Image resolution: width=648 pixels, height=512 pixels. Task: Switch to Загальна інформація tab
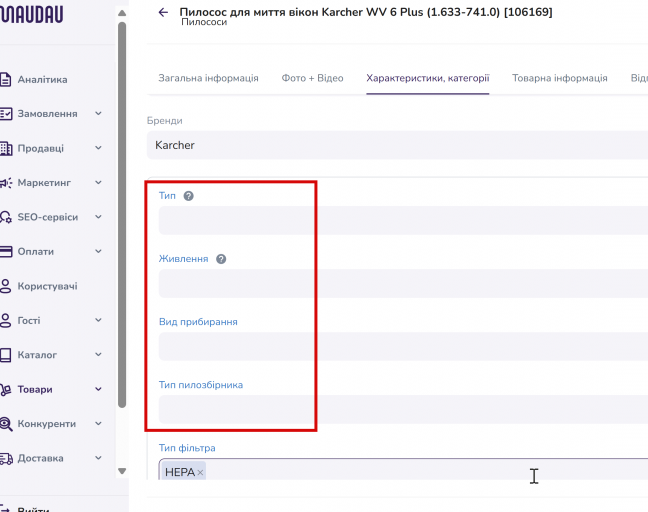(x=208, y=78)
